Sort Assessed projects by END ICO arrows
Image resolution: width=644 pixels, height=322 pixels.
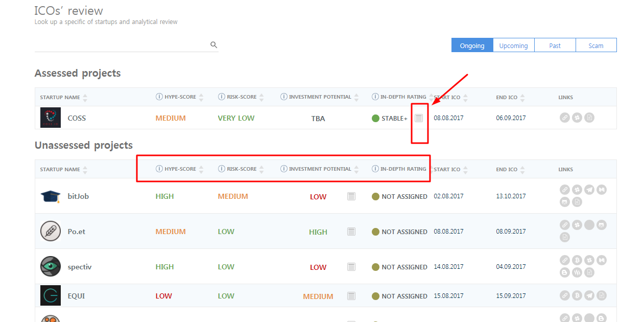[x=522, y=98]
